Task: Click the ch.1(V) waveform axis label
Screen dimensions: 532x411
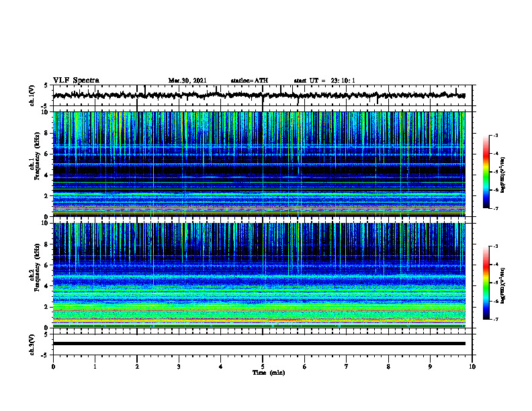Action: [x=32, y=95]
